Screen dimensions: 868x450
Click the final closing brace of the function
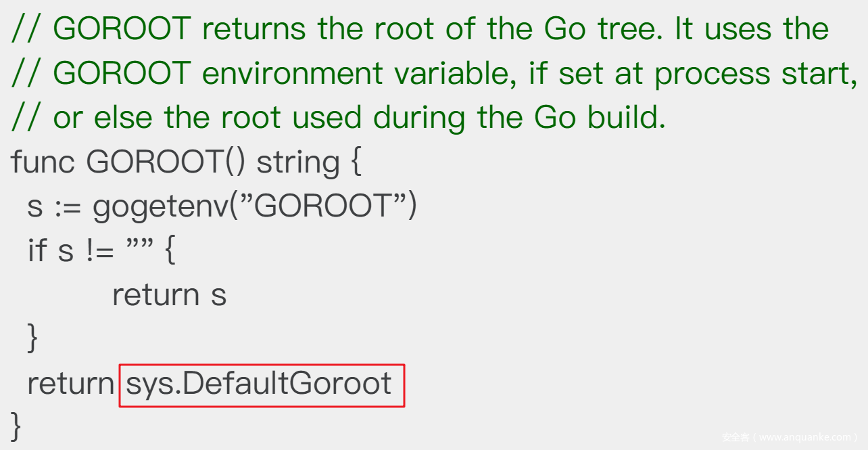tap(16, 426)
